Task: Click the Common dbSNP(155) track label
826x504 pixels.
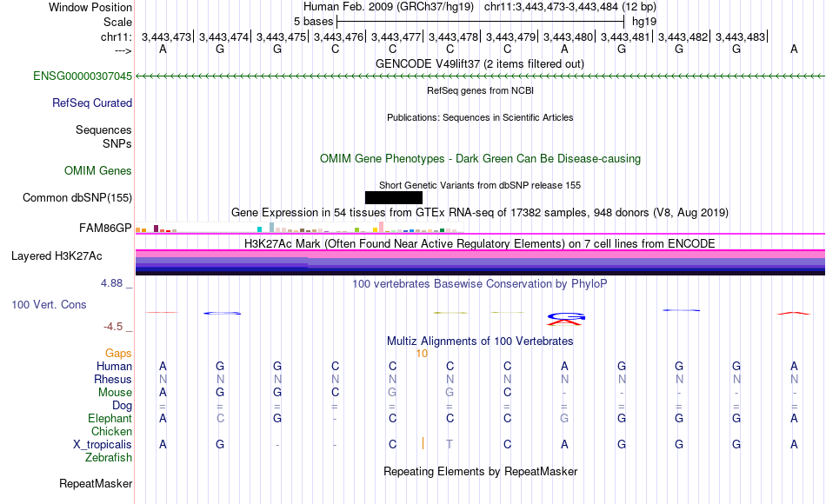Action: coord(77,197)
